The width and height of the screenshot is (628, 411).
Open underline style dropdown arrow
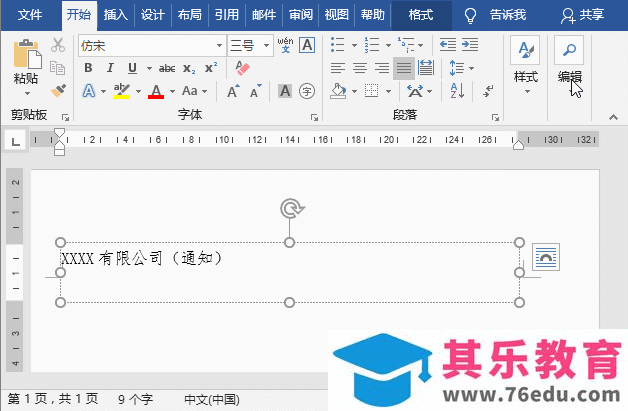tap(149, 68)
